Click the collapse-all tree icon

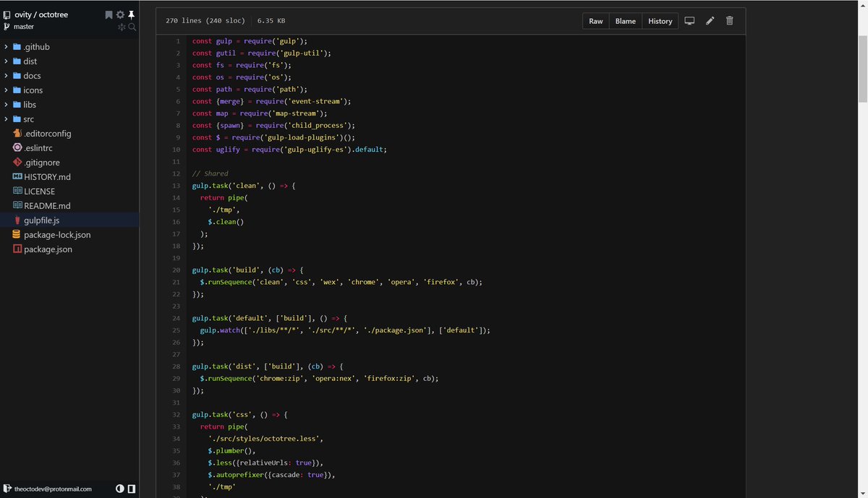pyautogui.click(x=122, y=27)
